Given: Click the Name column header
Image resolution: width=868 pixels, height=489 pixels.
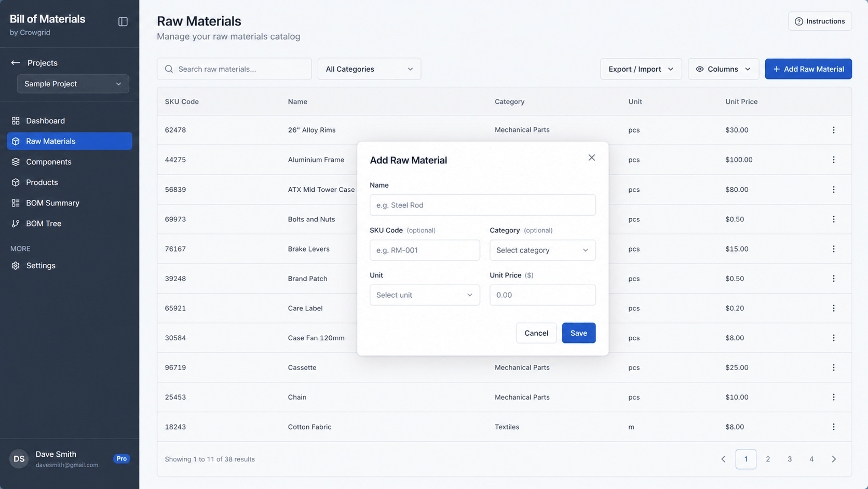Looking at the screenshot, I should coord(297,102).
